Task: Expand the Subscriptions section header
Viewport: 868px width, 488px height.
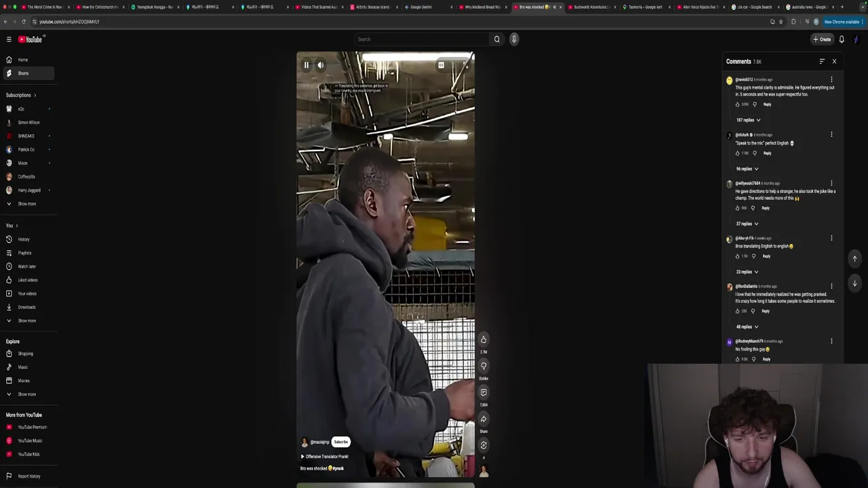Action: [x=21, y=95]
